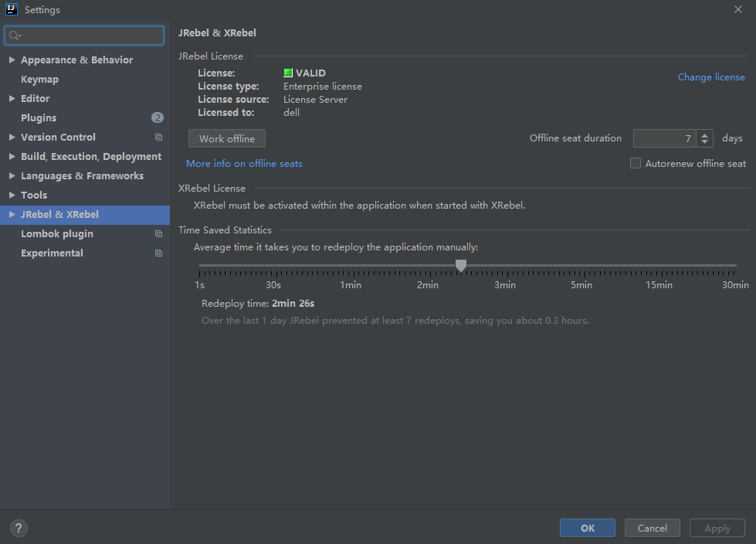Click project-level icon beside Experimental
Viewport: 756px width, 544px height.
[x=158, y=253]
